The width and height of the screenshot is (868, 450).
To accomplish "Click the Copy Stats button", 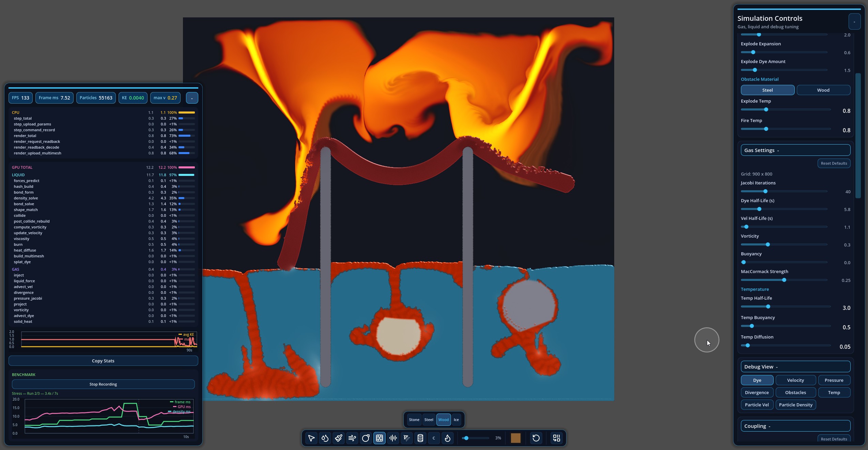I will click(x=103, y=361).
